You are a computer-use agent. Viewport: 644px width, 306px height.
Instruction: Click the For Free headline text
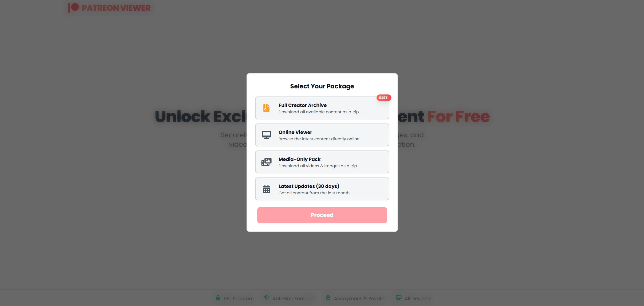(458, 116)
